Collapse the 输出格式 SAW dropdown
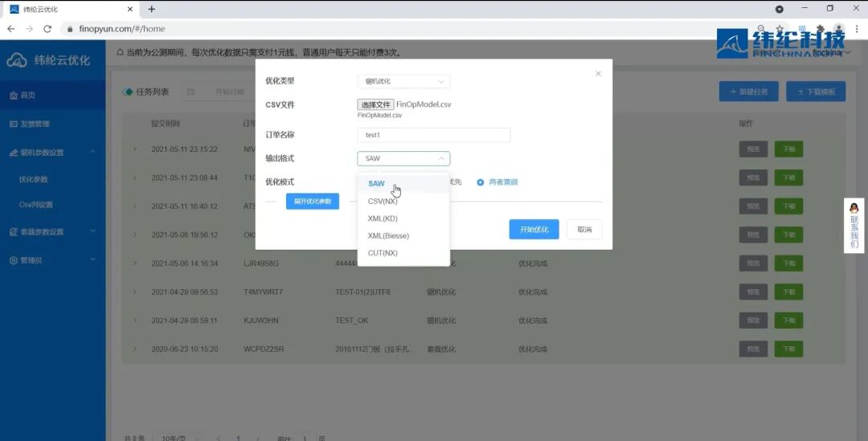 point(403,158)
